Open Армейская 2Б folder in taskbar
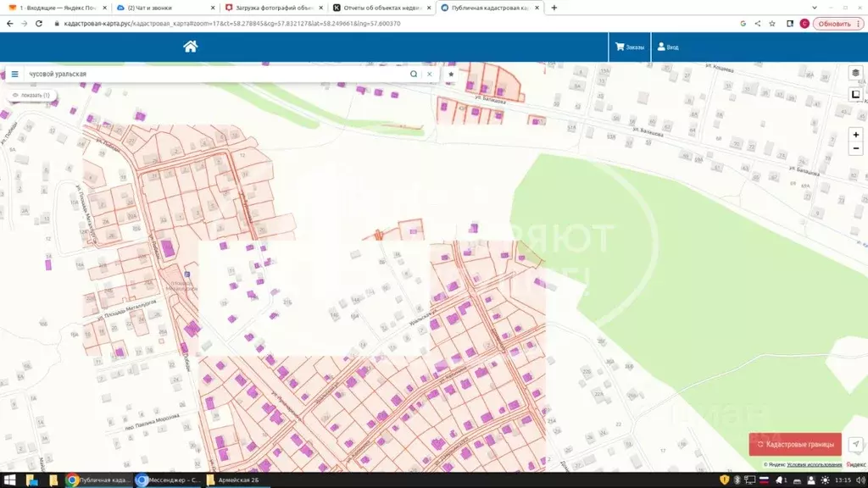The width and height of the screenshot is (868, 488). pos(233,480)
